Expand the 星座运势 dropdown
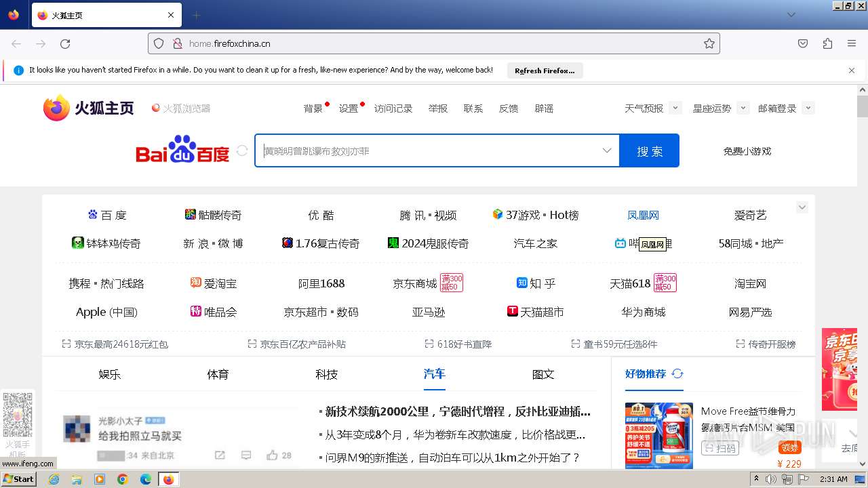Image resolution: width=868 pixels, height=488 pixels. 743,108
